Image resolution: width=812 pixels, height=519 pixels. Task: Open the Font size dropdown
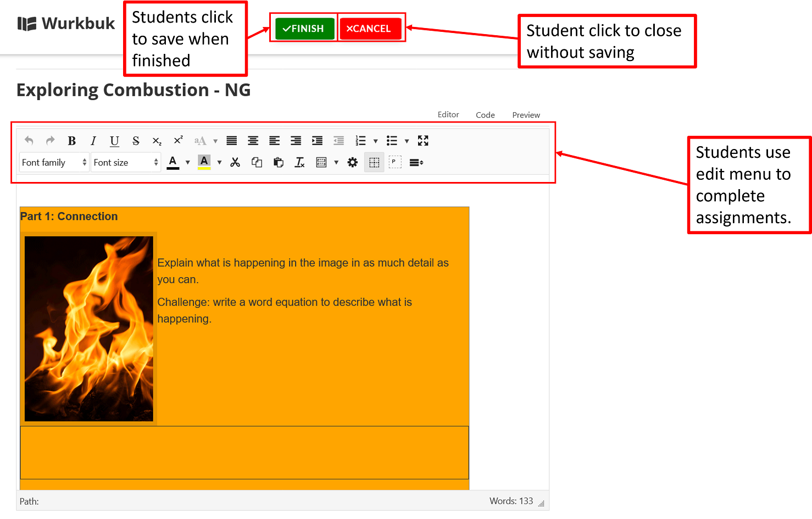pos(125,162)
